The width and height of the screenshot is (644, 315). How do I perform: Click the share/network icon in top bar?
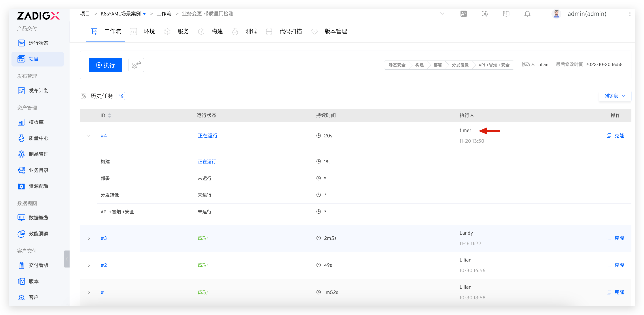click(485, 14)
